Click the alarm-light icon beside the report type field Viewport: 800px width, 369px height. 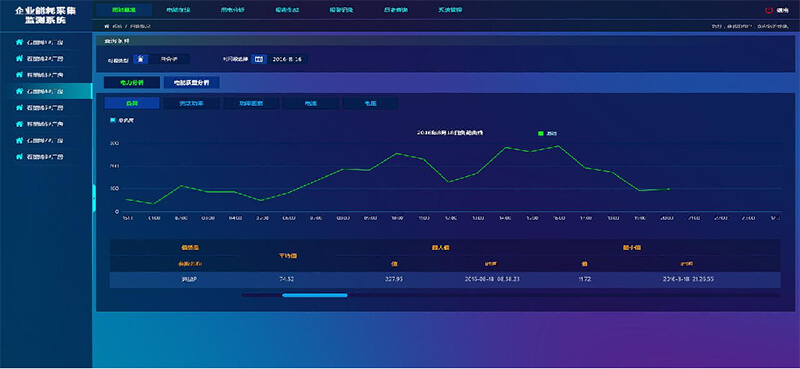pos(141,59)
